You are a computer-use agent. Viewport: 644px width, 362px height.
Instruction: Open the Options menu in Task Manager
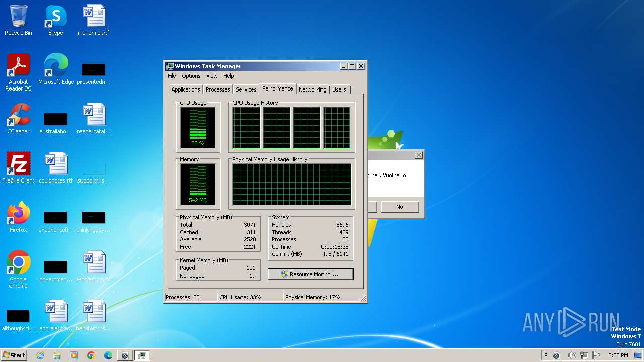tap(191, 76)
